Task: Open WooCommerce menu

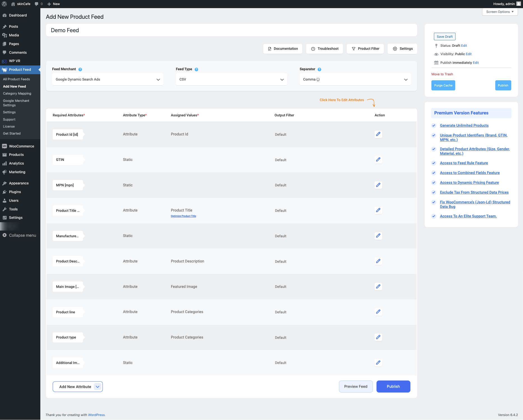Action: pos(20,146)
